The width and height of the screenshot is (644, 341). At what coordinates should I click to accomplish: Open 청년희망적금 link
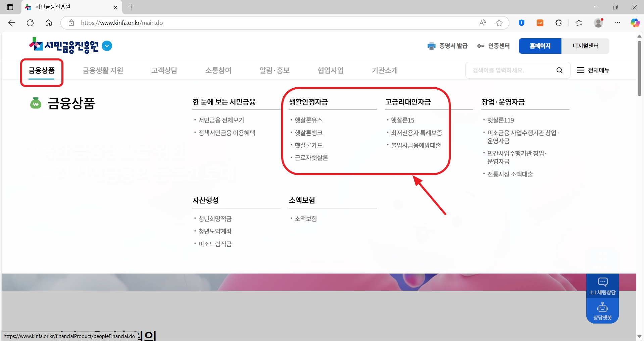click(x=215, y=219)
